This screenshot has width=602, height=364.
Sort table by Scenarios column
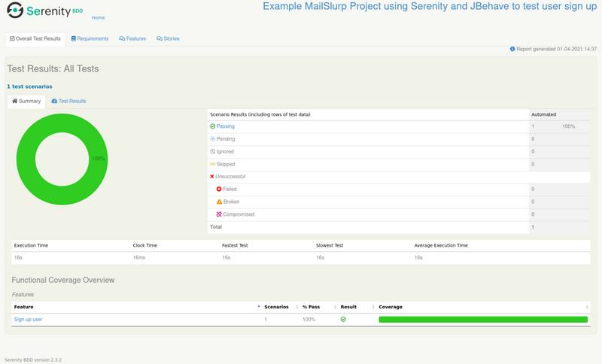coord(276,307)
